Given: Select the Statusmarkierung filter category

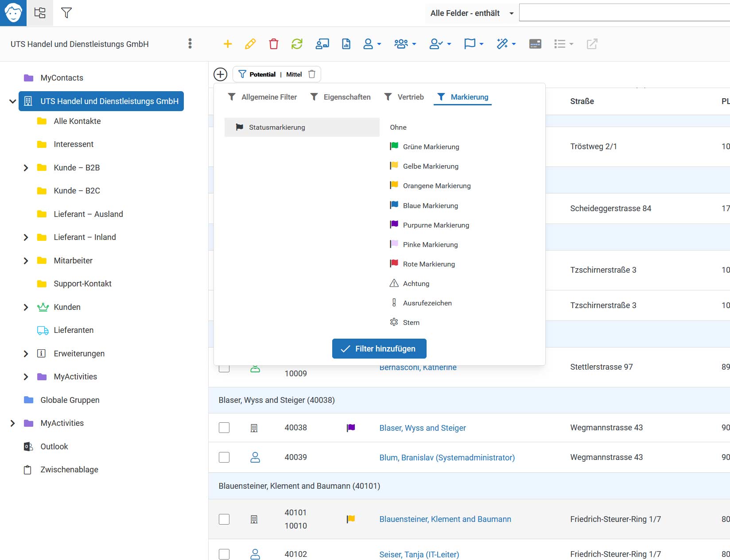Looking at the screenshot, I should [302, 127].
